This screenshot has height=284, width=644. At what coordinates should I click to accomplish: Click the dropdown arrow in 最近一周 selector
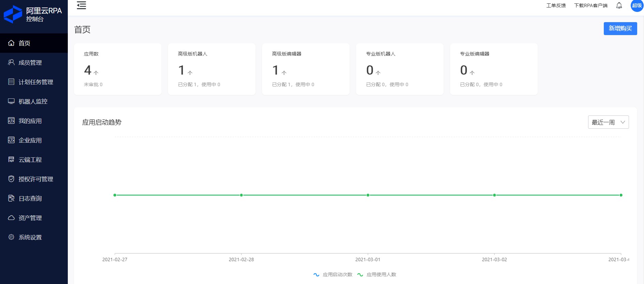point(623,122)
